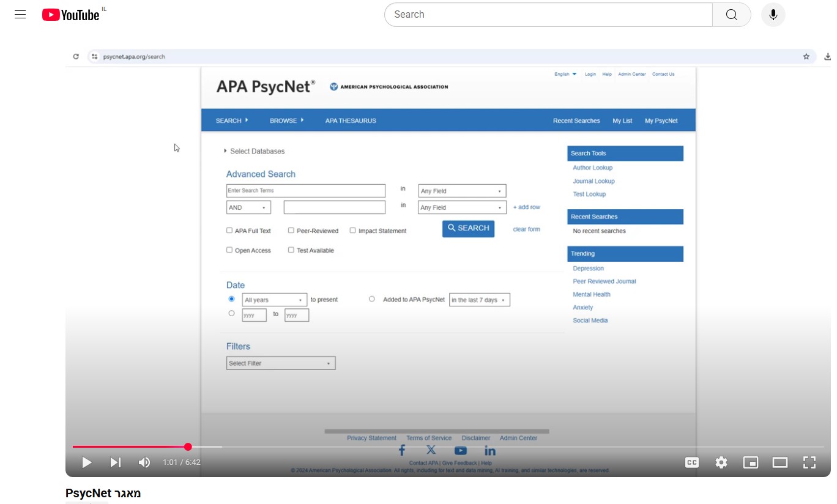Check the Impact Statement checkbox
837x504 pixels.
coord(353,231)
